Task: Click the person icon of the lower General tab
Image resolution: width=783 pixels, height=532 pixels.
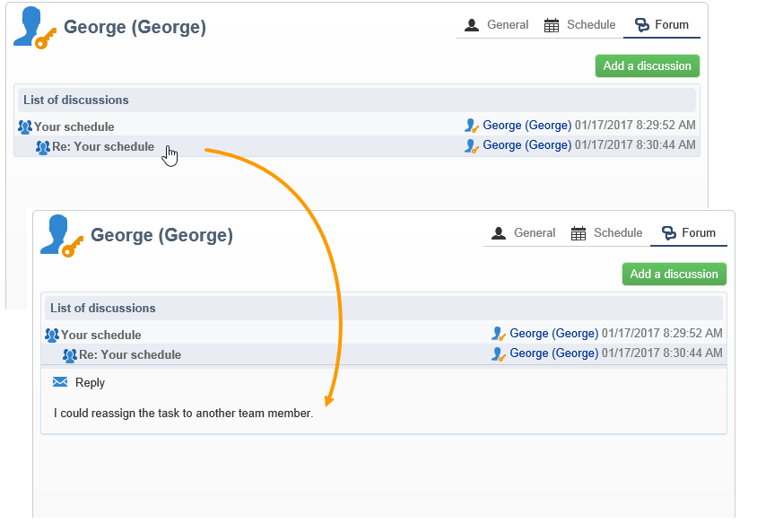Action: coord(499,233)
